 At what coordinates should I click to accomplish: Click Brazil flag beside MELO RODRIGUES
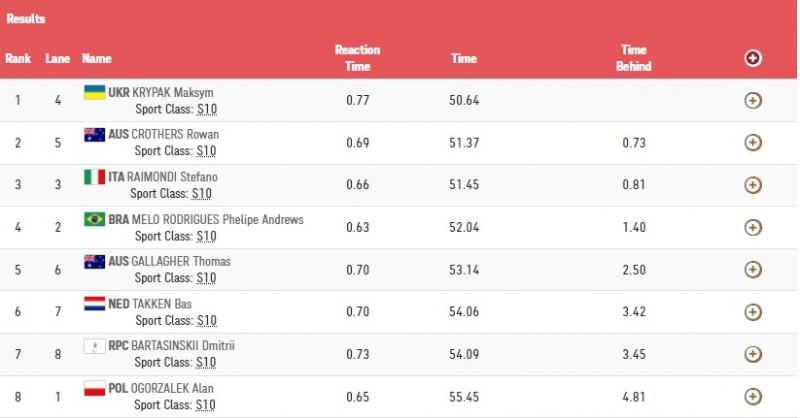tap(94, 219)
